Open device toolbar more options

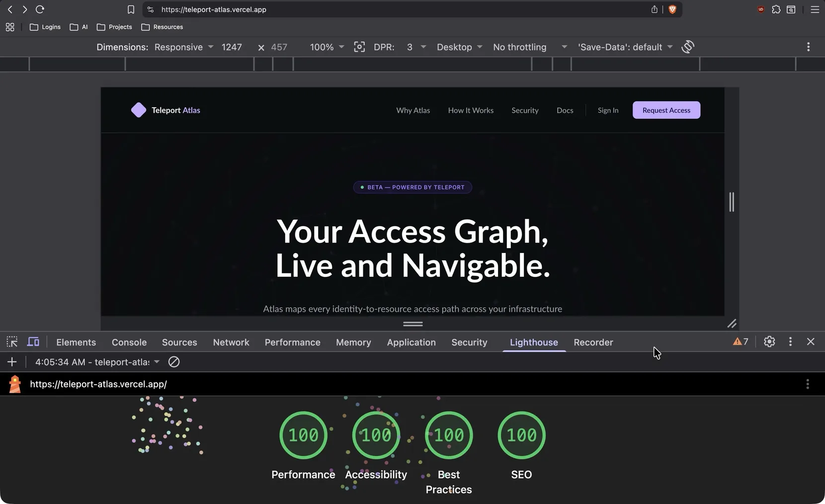coord(809,47)
